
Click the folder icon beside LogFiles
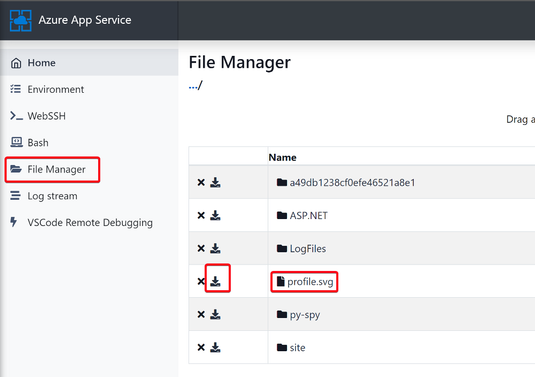(x=282, y=248)
